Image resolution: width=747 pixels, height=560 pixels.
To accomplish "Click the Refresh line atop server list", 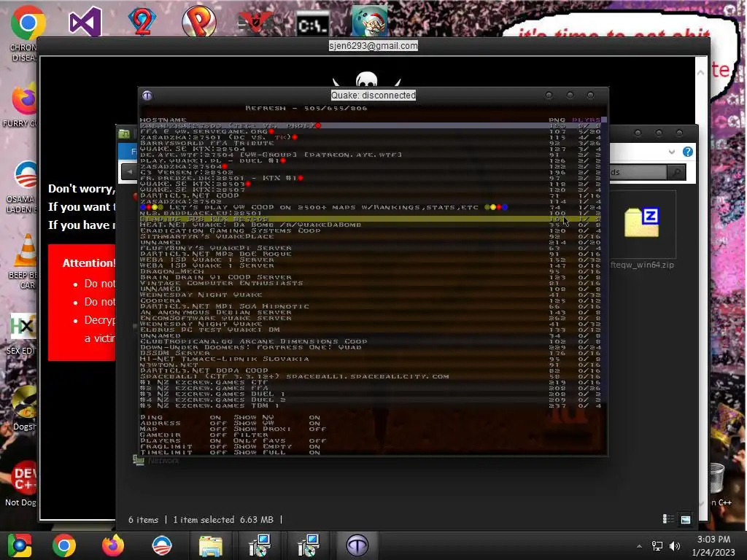I will 306,108.
